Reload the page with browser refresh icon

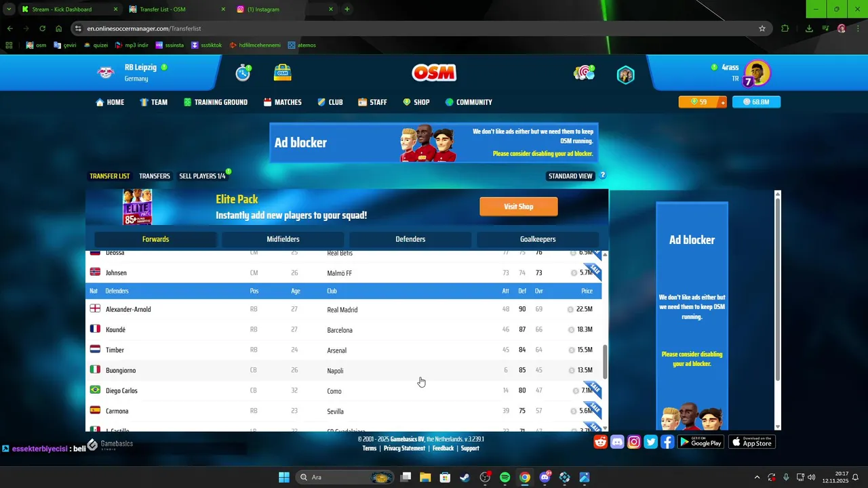tap(42, 28)
